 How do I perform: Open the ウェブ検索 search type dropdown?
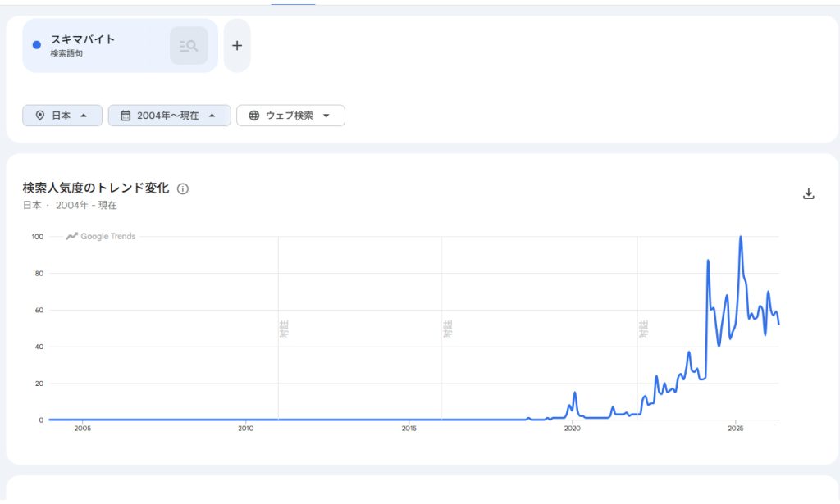point(291,116)
